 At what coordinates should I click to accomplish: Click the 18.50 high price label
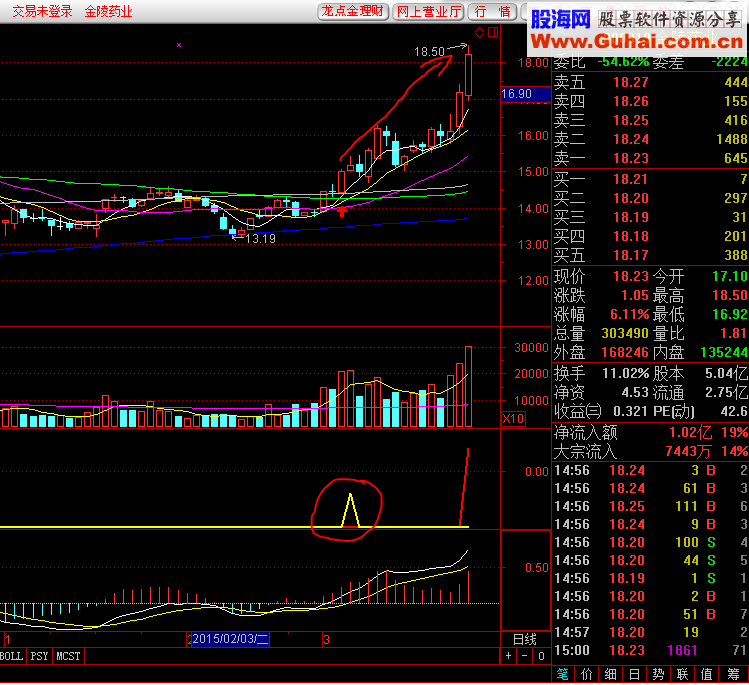coord(429,51)
